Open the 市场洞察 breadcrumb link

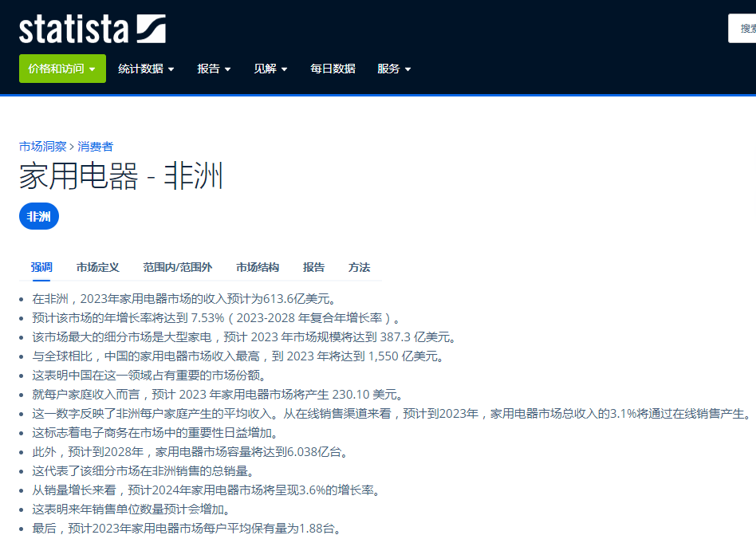pyautogui.click(x=42, y=147)
